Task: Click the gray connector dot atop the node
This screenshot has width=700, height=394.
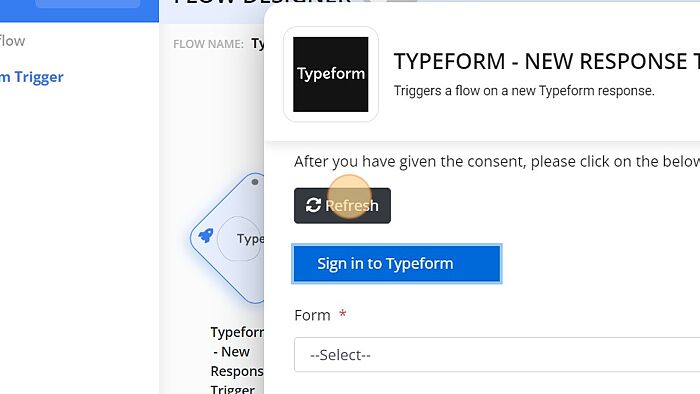Action: click(x=255, y=182)
